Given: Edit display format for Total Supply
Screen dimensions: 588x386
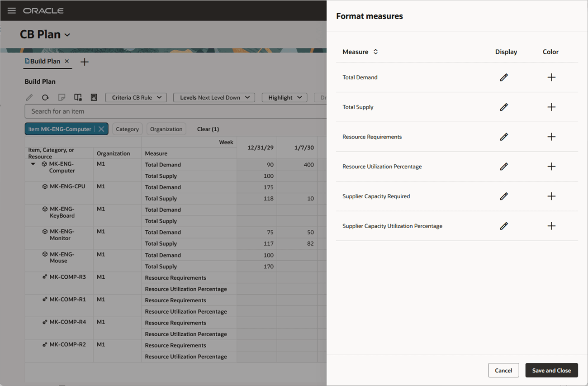Looking at the screenshot, I should click(x=504, y=107).
